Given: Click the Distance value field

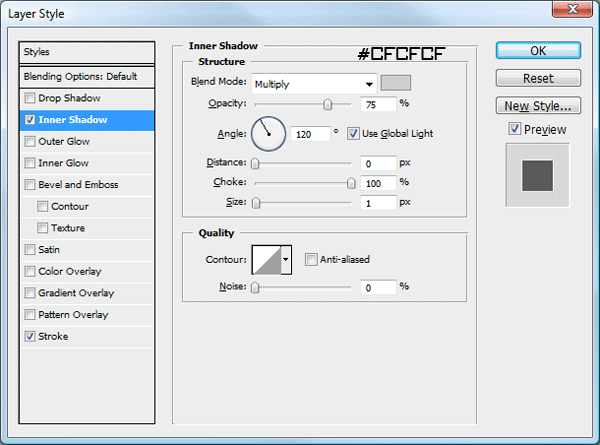Looking at the screenshot, I should [x=378, y=164].
